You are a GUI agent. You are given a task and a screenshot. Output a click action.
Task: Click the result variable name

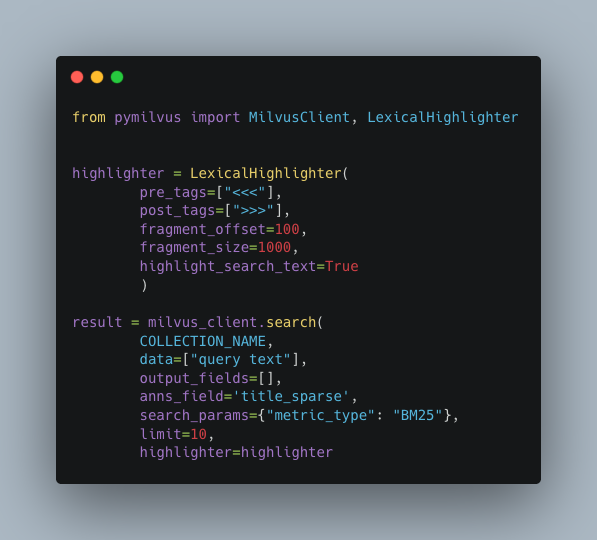97,322
